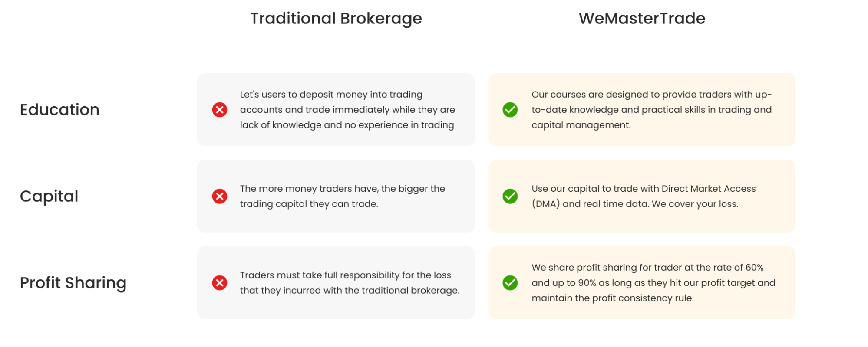
Task: Click the 'Use our capital to trade' card
Action: 642,196
